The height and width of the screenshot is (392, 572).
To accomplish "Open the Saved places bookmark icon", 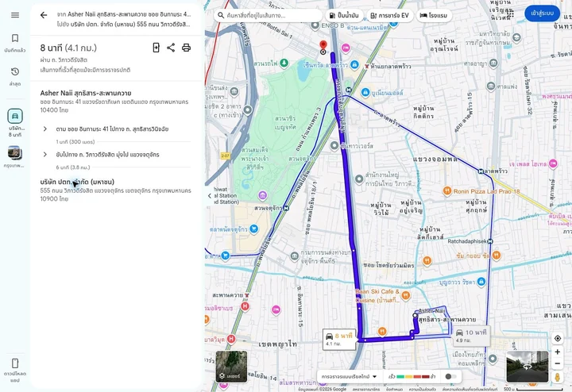I will point(15,38).
